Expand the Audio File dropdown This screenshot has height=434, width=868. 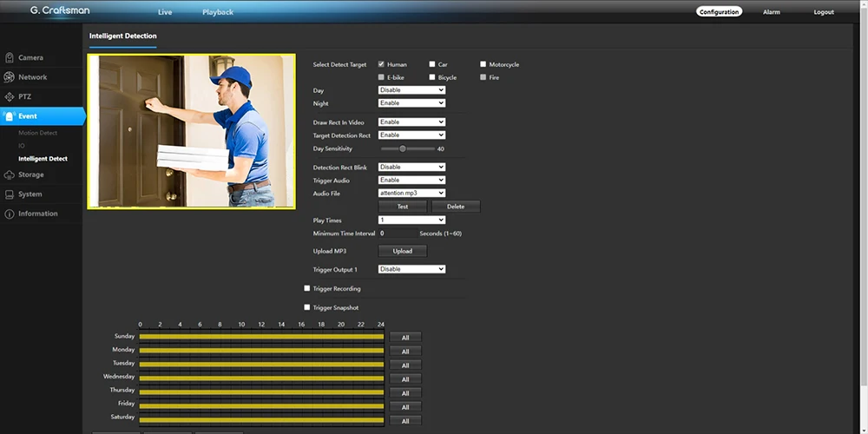tap(411, 193)
